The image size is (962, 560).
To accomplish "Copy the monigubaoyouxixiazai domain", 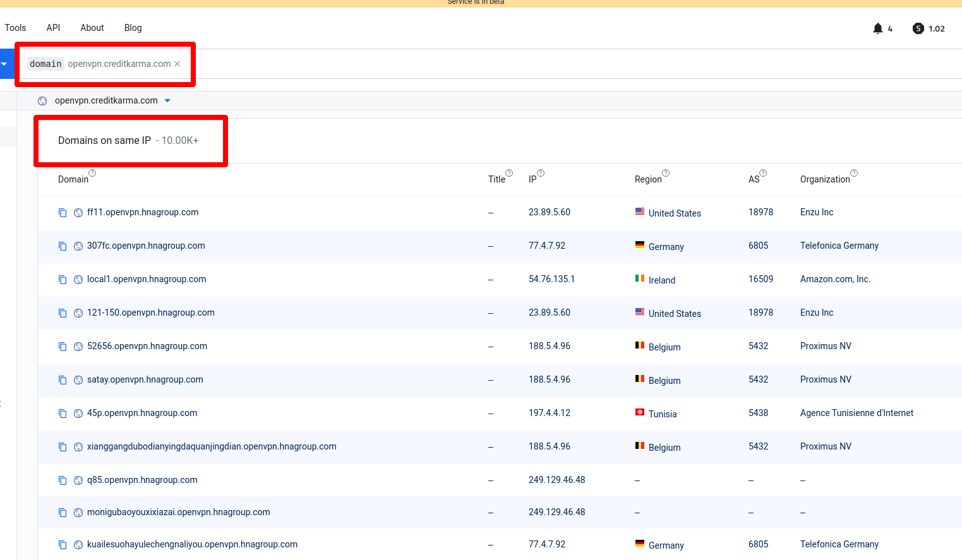I will pyautogui.click(x=63, y=513).
